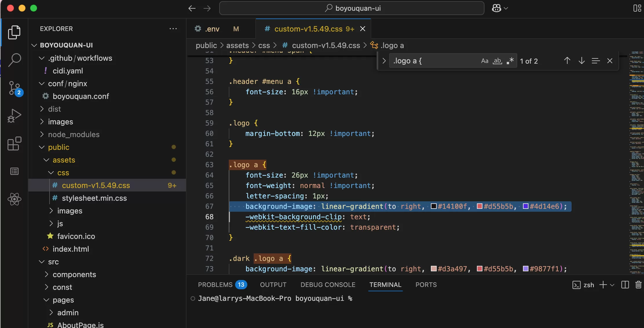Toggle Find in Selection
The image size is (644, 328).
pos(596,61)
